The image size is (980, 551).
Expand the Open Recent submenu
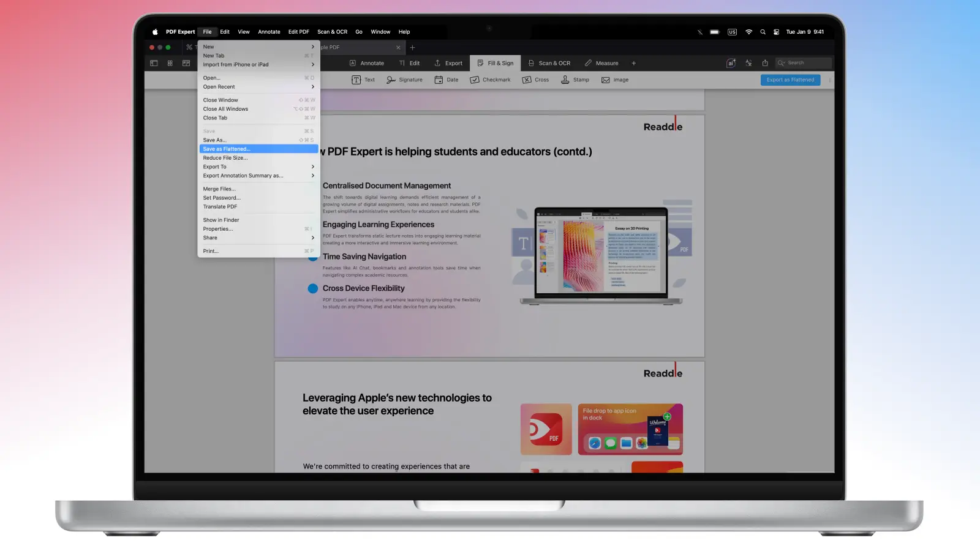[x=257, y=87]
